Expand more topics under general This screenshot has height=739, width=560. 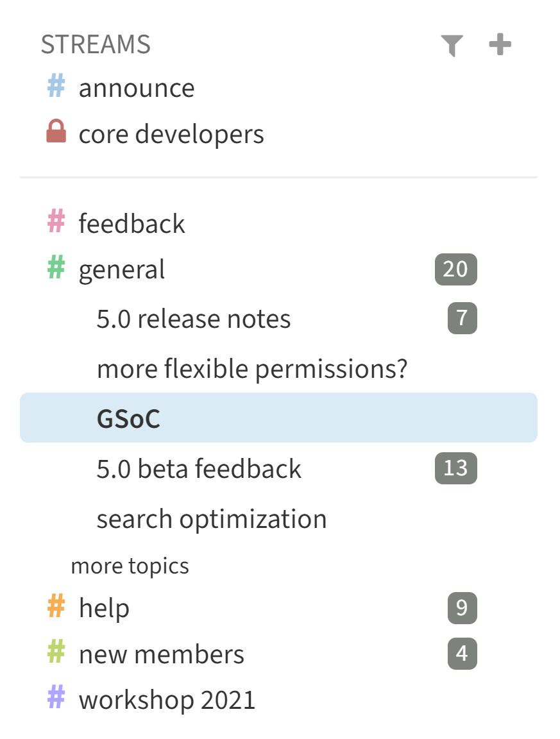point(130,566)
